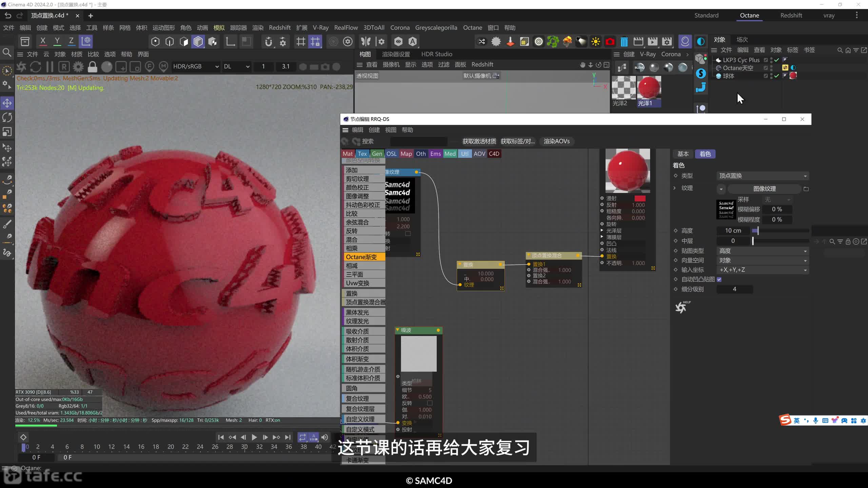This screenshot has width=868, height=488.
Task: Open the 类型 顶点置换 dropdown
Action: point(763,176)
